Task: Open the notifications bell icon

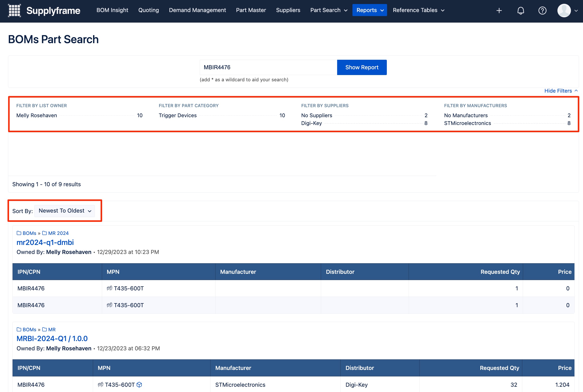Action: click(x=521, y=11)
